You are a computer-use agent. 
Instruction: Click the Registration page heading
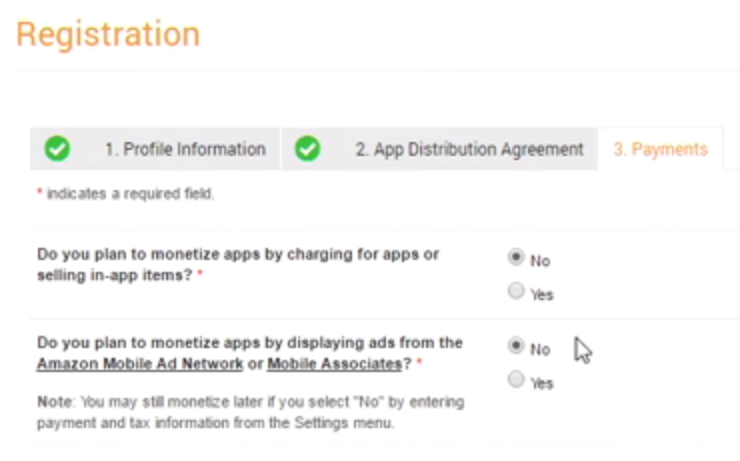tap(108, 34)
